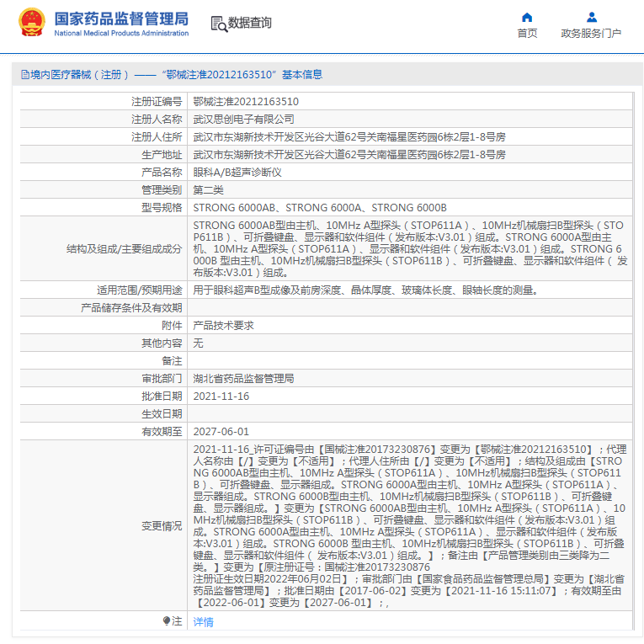Click the 首页 house icon
Image resolution: width=644 pixels, height=644 pixels.
tap(527, 17)
